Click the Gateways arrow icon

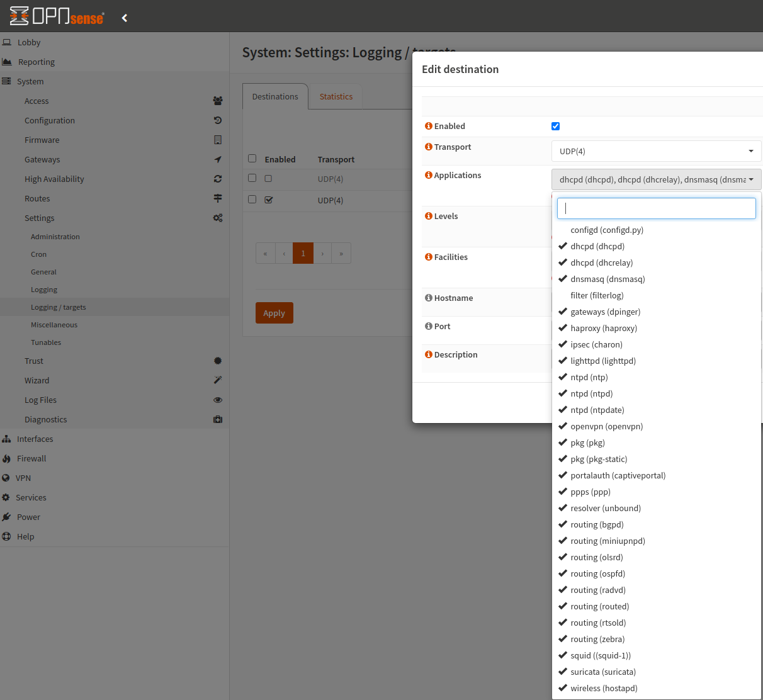(x=218, y=159)
